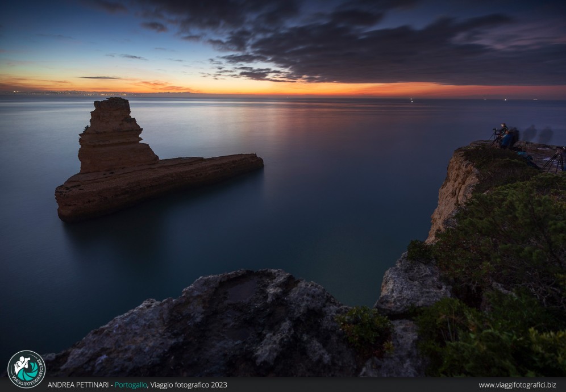
Task: Click the Viaggio fotografico 2023 caption text
Action: pyautogui.click(x=188, y=385)
